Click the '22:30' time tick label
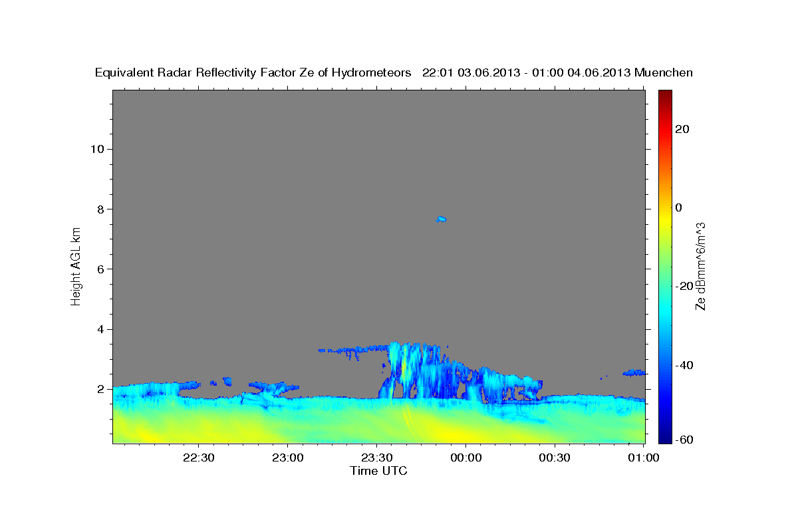Screen dimensions: 798x532 point(199,458)
